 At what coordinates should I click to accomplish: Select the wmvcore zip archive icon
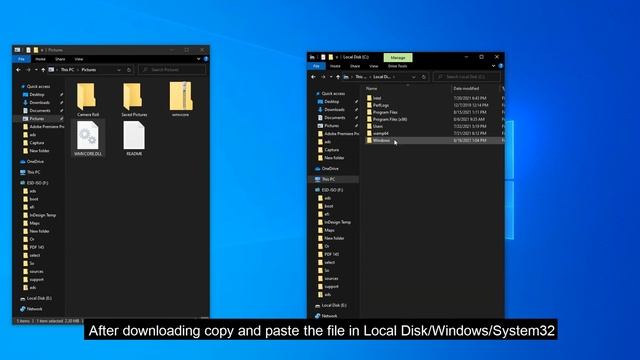point(181,96)
